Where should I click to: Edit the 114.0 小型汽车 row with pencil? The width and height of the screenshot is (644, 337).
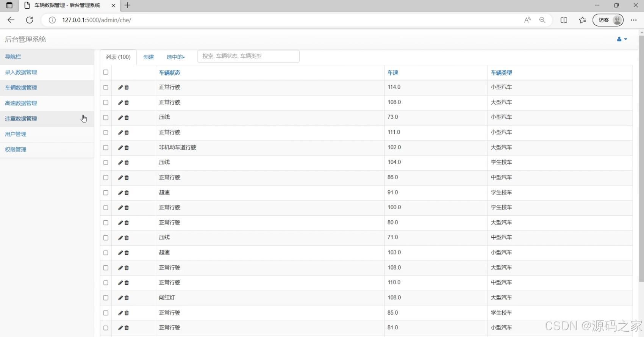pyautogui.click(x=120, y=87)
